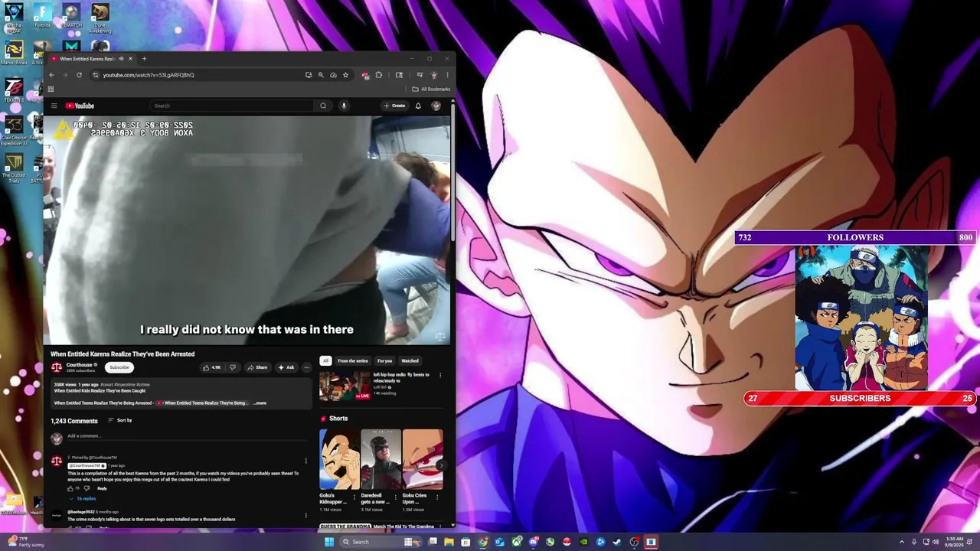View site information icon in address bar
The height and width of the screenshot is (551, 980).
[x=95, y=75]
